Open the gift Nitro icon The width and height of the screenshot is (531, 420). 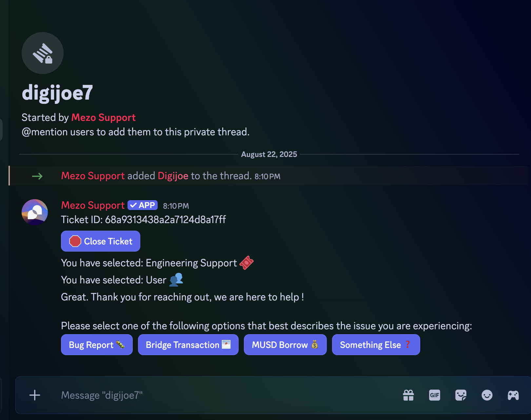(408, 395)
